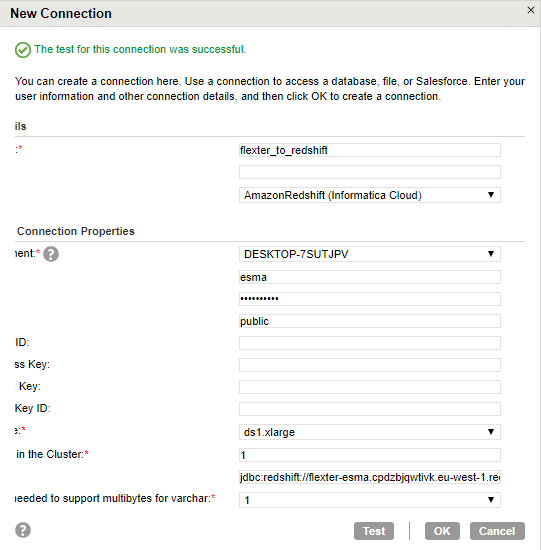This screenshot has width=541, height=550.
Task: Click the Test button
Action: tap(374, 531)
